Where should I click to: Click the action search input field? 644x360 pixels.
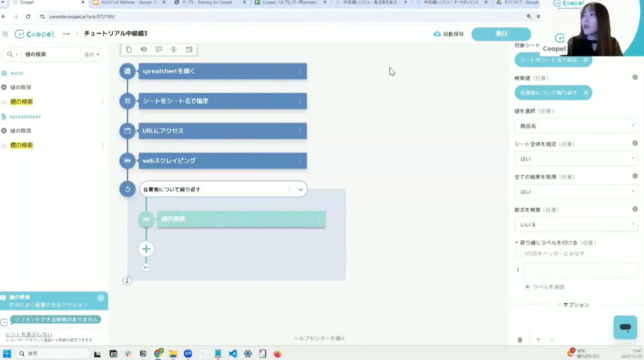pyautogui.click(x=51, y=54)
